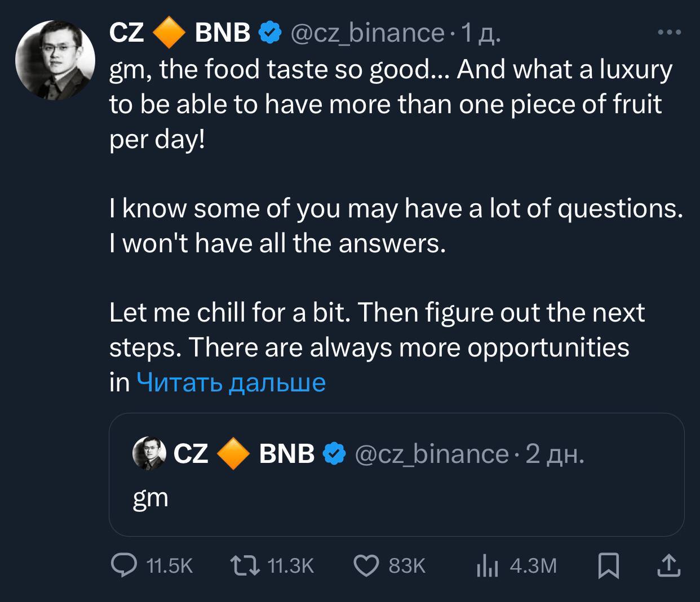Bookmark this tweet
This screenshot has width=700, height=602.
tap(608, 566)
